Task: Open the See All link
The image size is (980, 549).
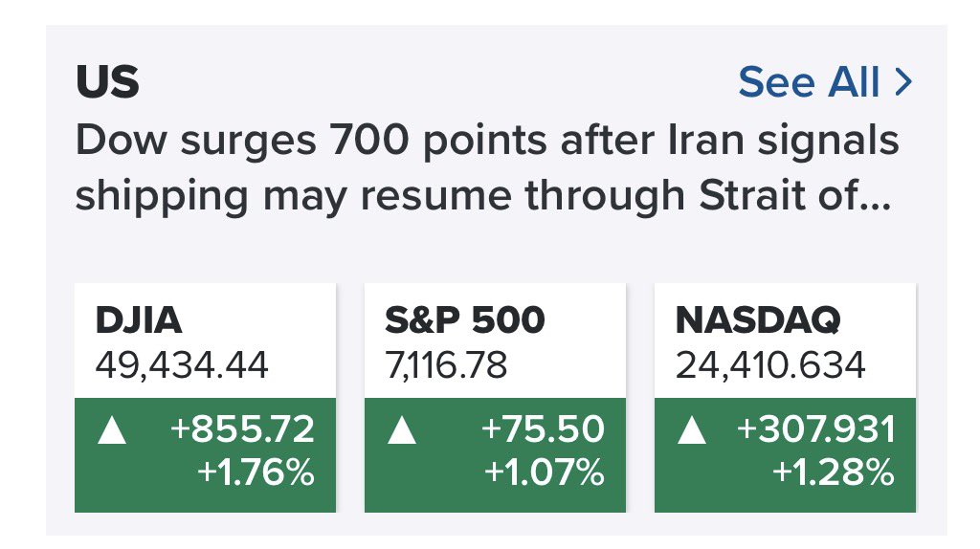Action: 809,83
